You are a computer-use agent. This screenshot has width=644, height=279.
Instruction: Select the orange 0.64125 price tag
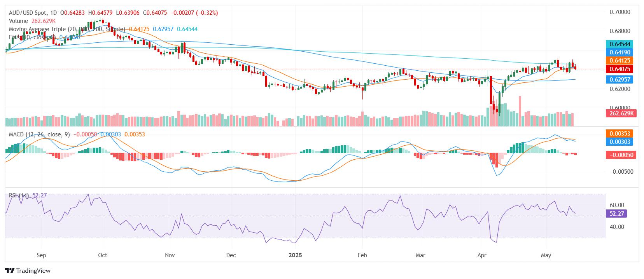(x=619, y=61)
